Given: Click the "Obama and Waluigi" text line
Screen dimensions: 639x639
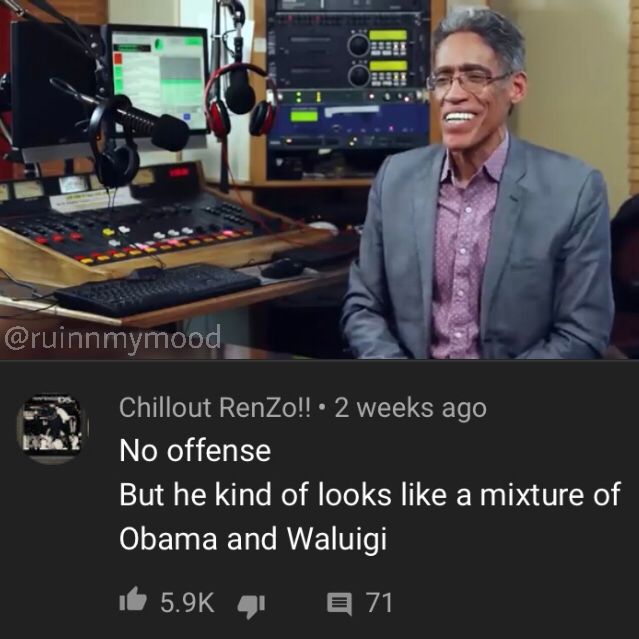Looking at the screenshot, I should (253, 539).
